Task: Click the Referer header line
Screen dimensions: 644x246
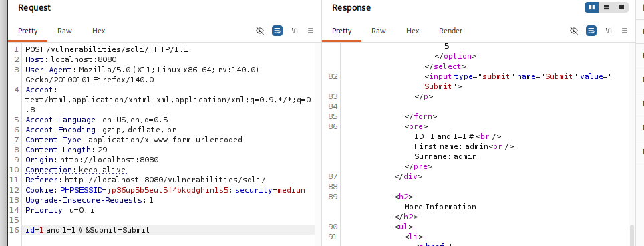Action: (x=146, y=180)
